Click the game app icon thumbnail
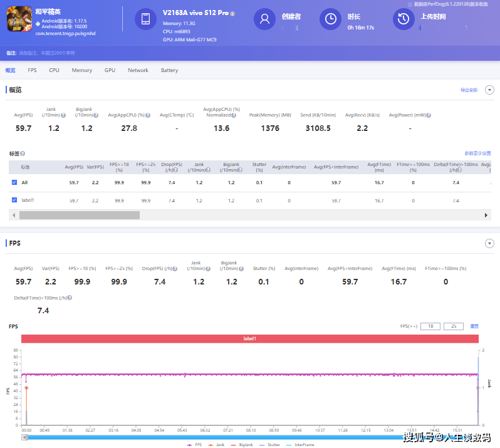Screen dimensions: 500x448 [x=19, y=19]
